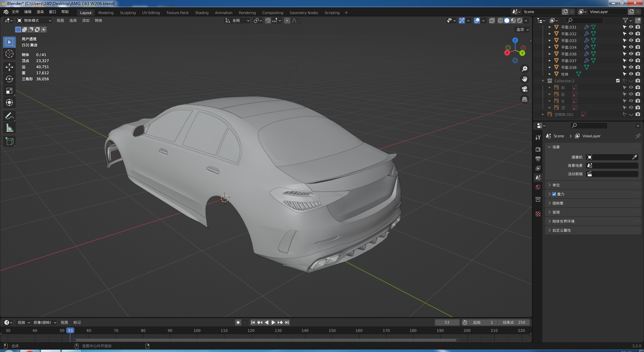Select the Cursor tool in toolbar
The width and height of the screenshot is (644, 352).
[x=9, y=54]
